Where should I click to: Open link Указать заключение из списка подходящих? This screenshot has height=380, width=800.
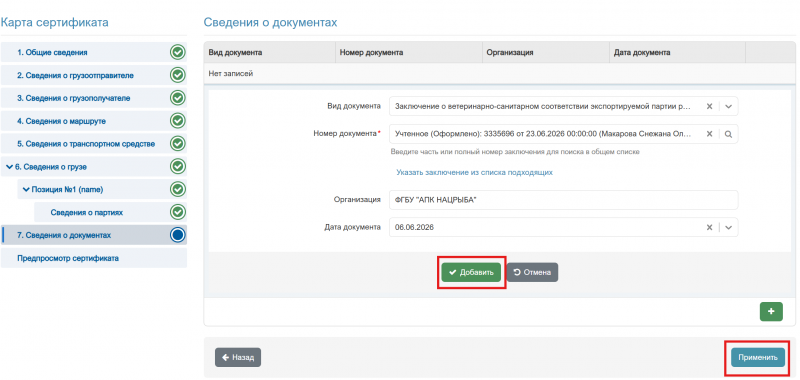(x=474, y=172)
